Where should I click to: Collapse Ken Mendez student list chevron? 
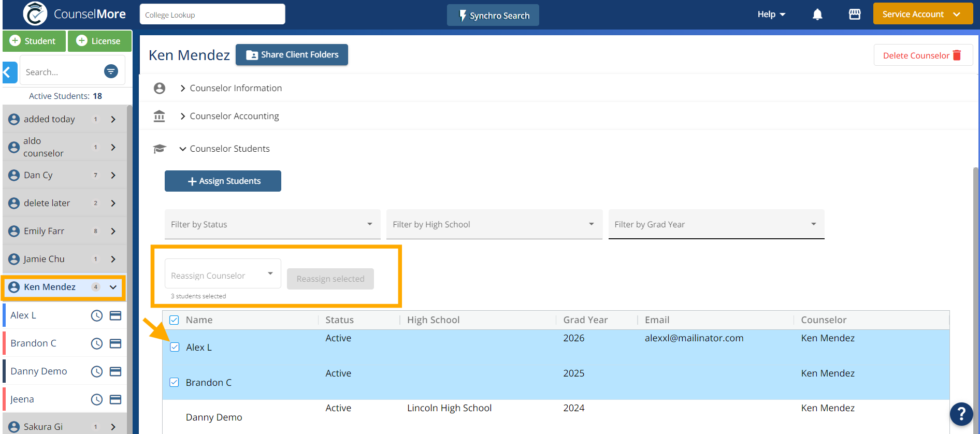pyautogui.click(x=113, y=287)
